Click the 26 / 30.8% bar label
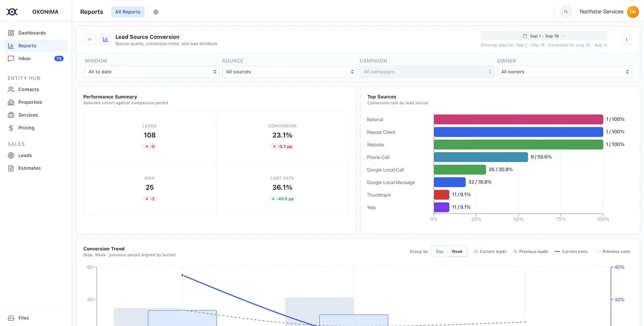The height and width of the screenshot is (326, 644). coord(501,170)
